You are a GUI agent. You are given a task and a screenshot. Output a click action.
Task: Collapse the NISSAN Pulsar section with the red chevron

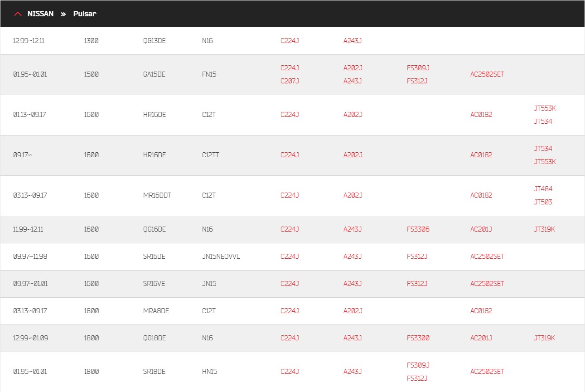coord(18,14)
